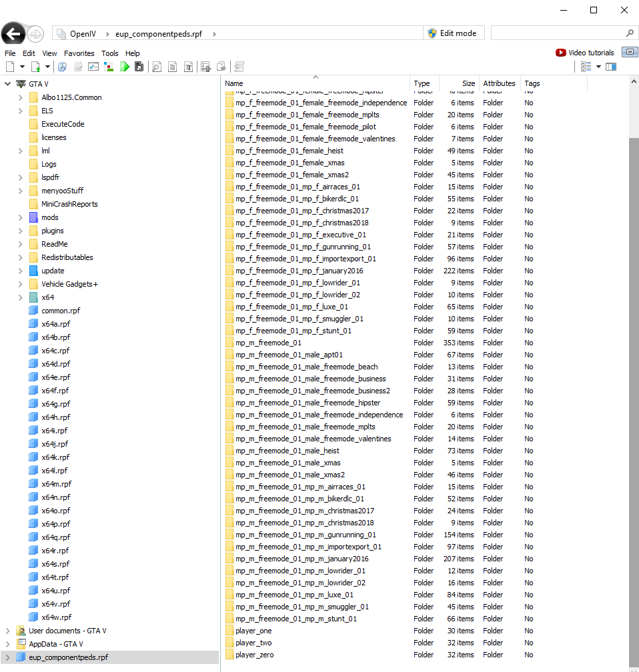Click the text document toolbar icon

(172, 67)
